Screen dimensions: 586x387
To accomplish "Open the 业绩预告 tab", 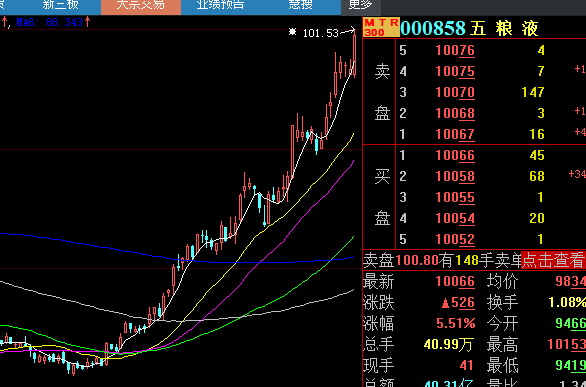I will (x=220, y=5).
